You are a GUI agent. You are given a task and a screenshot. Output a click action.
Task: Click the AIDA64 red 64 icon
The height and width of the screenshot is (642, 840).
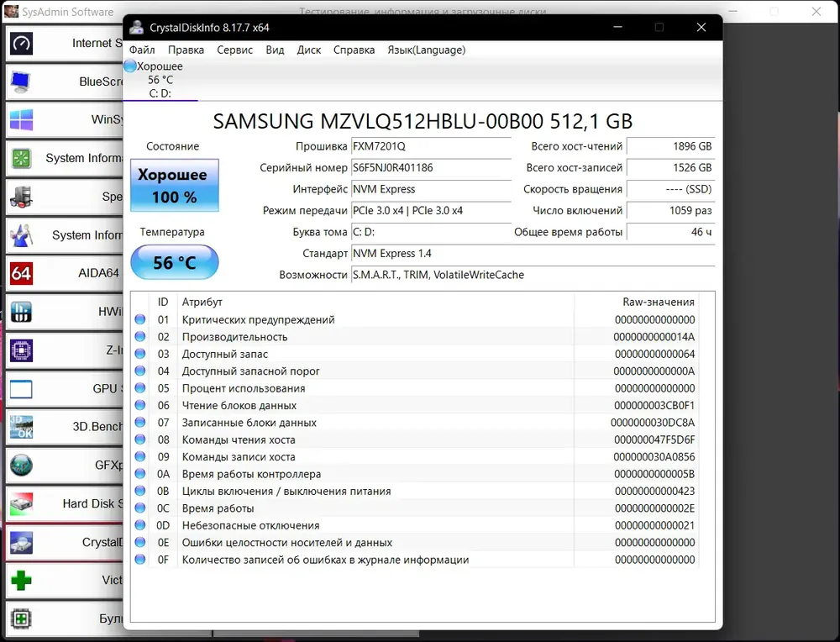(x=21, y=273)
